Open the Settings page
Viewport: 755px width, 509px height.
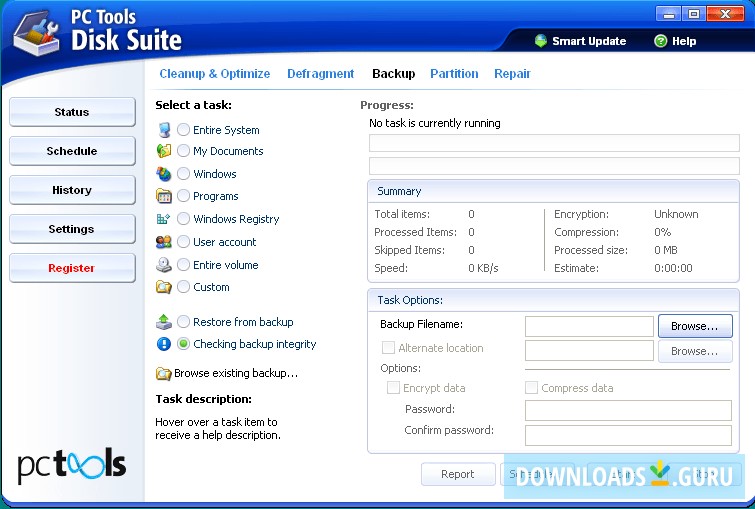click(x=72, y=229)
